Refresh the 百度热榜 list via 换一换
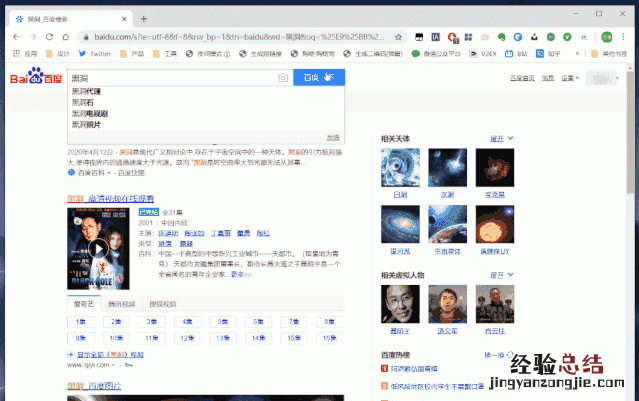Viewport: 639px width, 401px height. tap(499, 355)
